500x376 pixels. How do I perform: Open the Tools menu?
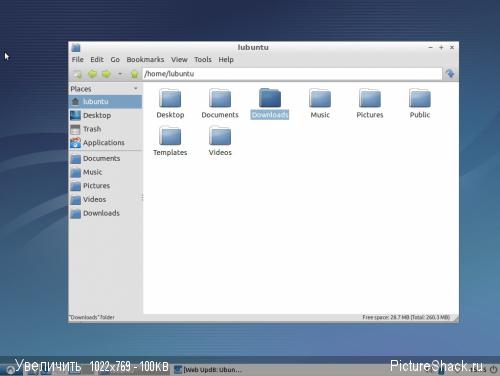(203, 60)
